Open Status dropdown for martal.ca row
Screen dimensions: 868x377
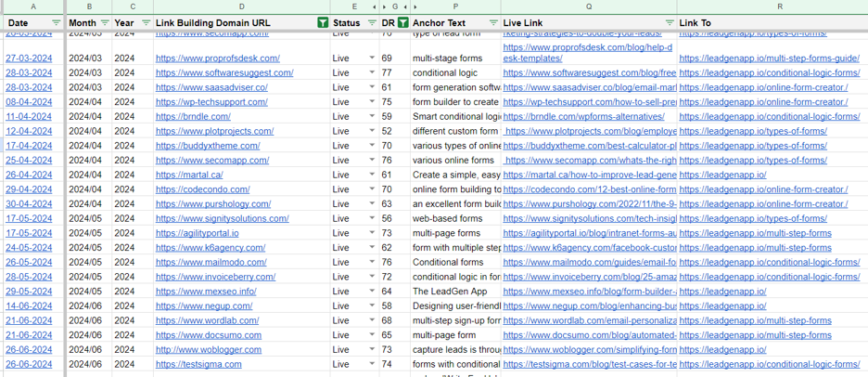372,175
